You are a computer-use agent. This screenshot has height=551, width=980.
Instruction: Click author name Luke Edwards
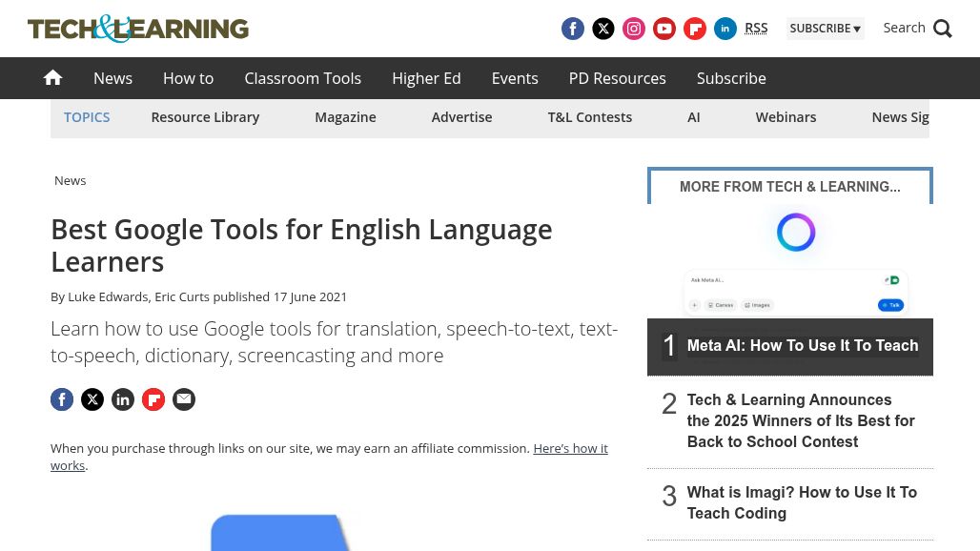tap(108, 296)
